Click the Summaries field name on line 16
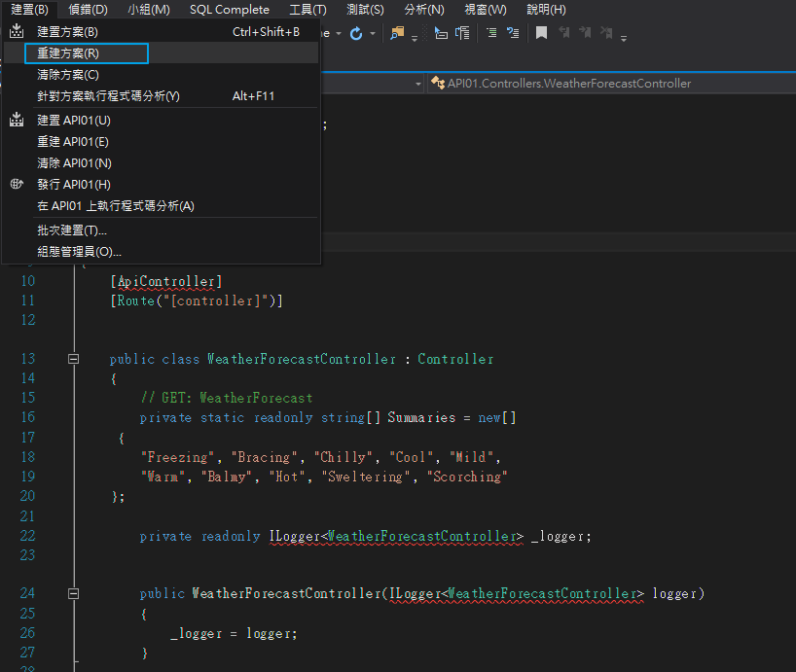Screen dimensions: 796x672 (421, 418)
